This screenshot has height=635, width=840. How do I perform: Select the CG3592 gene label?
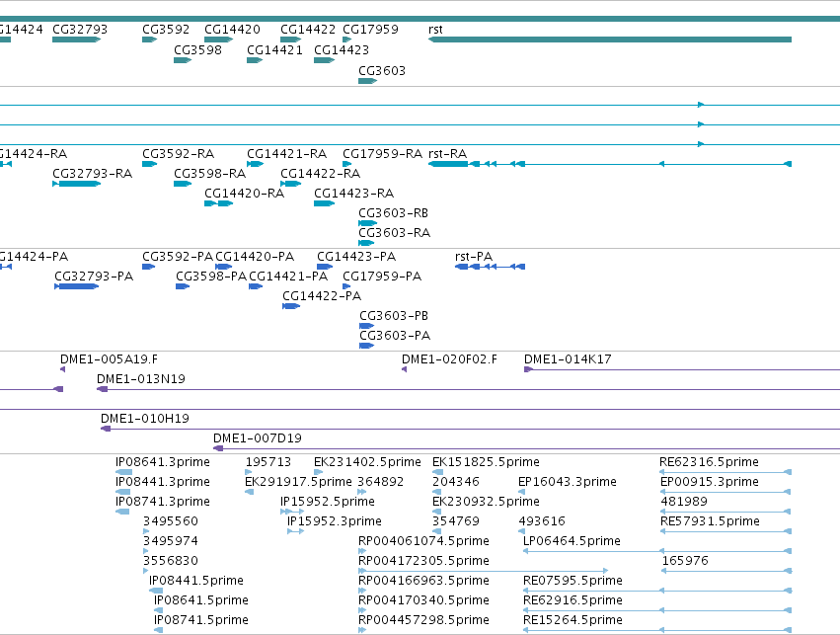[x=166, y=30]
